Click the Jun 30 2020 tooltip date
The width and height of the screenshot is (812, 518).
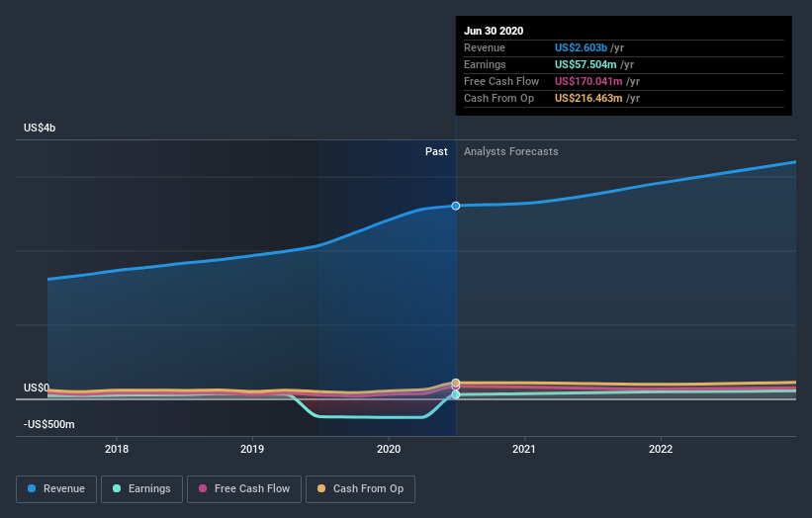[494, 31]
